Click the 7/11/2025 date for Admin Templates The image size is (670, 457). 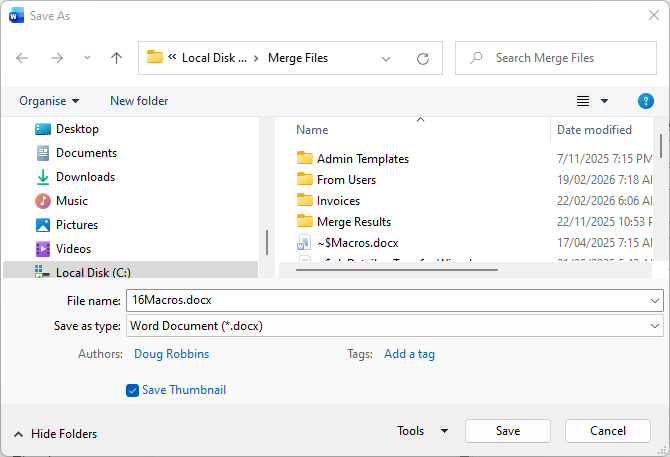[x=604, y=159]
